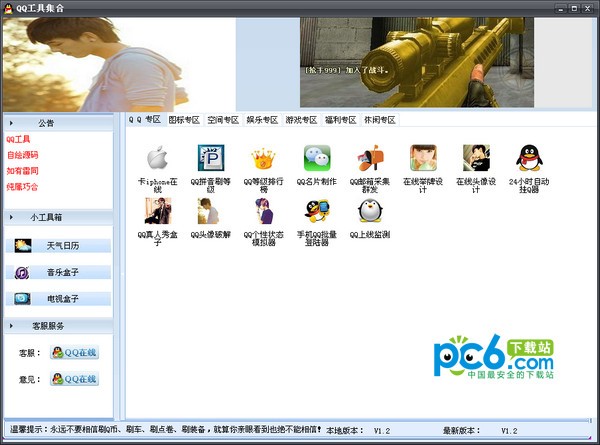Switch to the 游戏专区 tab

(302, 120)
